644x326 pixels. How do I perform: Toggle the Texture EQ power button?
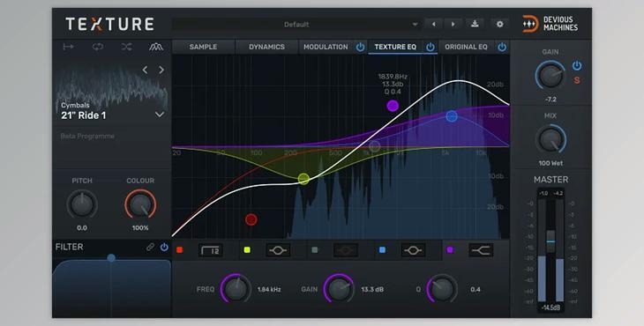430,48
